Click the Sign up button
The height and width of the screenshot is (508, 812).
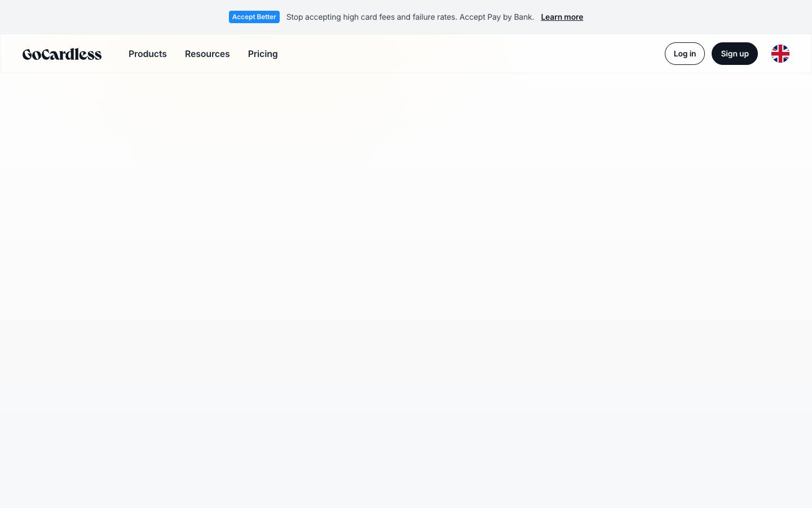(735, 54)
